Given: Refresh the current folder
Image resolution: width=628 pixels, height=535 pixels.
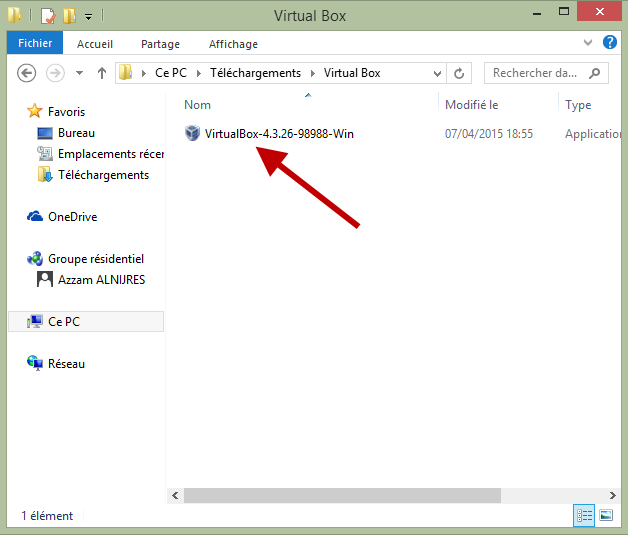Looking at the screenshot, I should 459,73.
